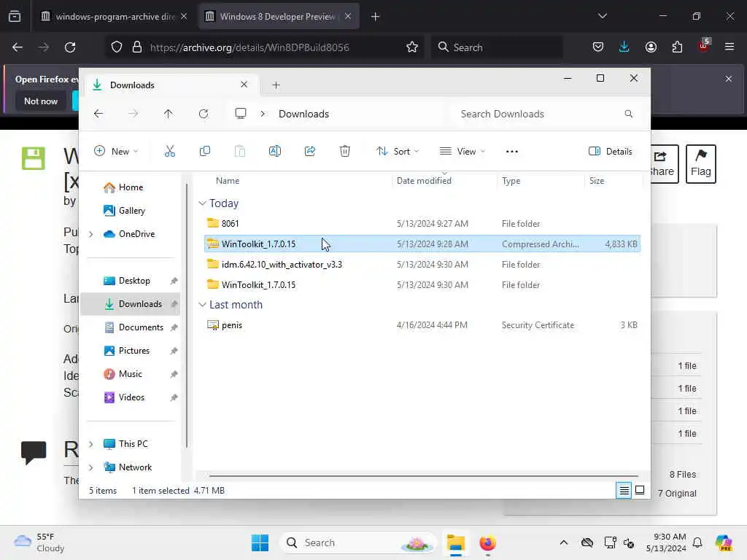Viewport: 747px width, 560px height.
Task: Click the Flag button on archive.org page
Action: 701,164
